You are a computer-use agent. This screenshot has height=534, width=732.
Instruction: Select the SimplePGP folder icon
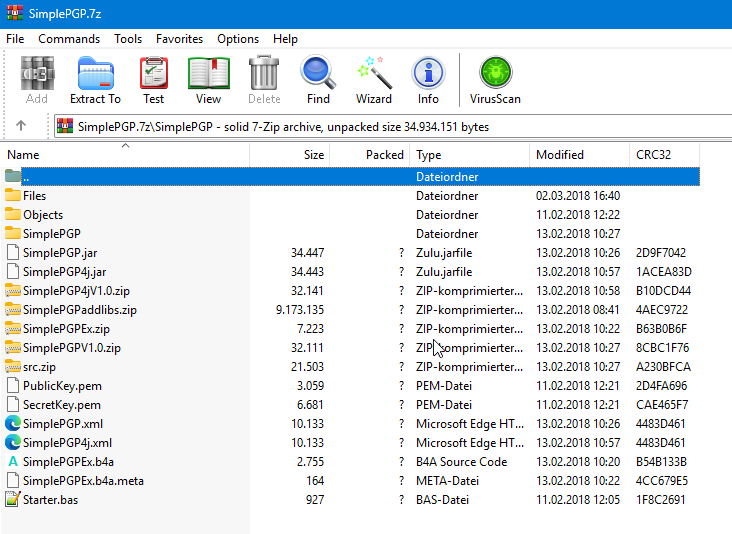pos(13,233)
